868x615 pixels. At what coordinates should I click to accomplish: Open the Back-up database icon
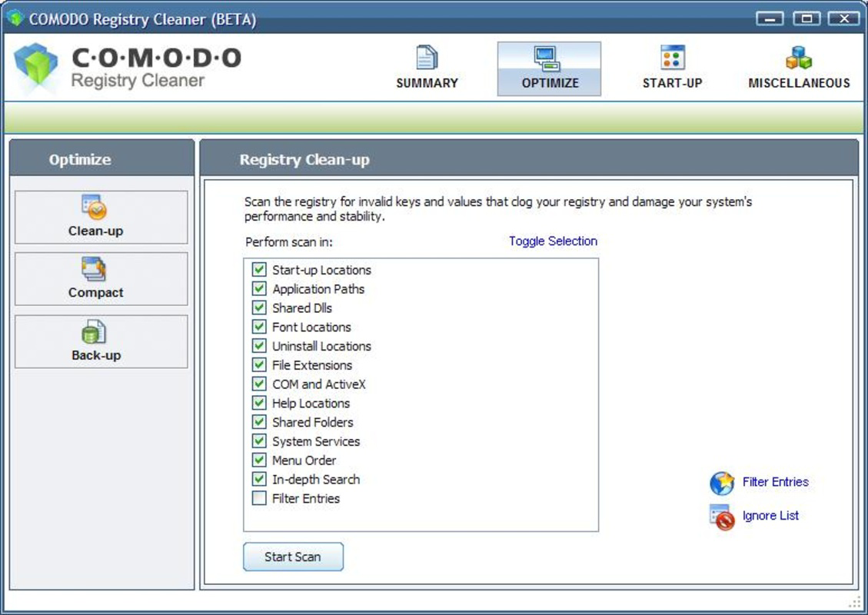click(x=94, y=331)
